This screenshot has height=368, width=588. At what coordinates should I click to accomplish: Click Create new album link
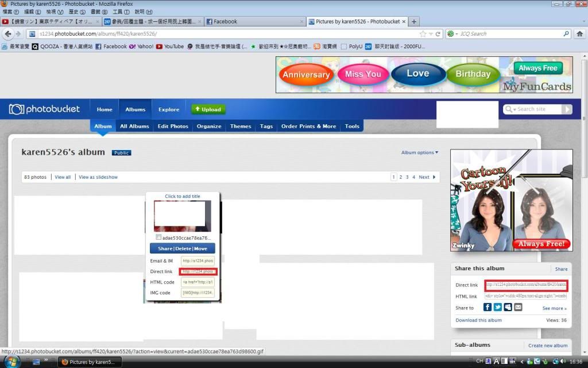(x=548, y=346)
